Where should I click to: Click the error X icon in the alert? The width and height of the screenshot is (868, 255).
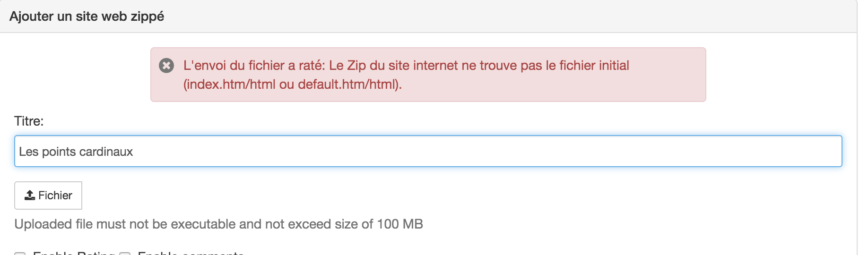(166, 66)
